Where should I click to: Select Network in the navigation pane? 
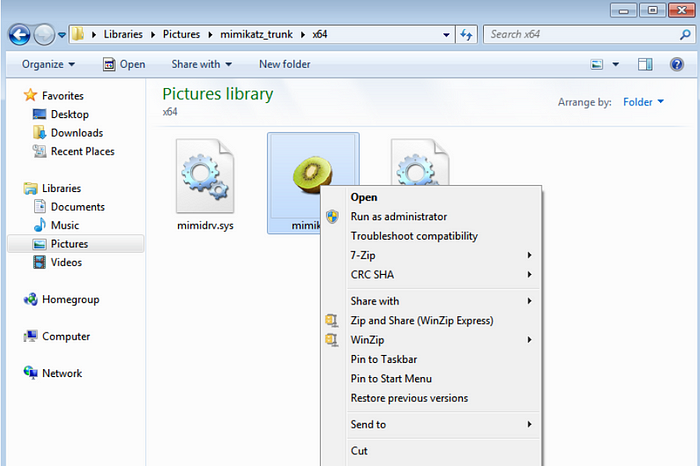53,373
